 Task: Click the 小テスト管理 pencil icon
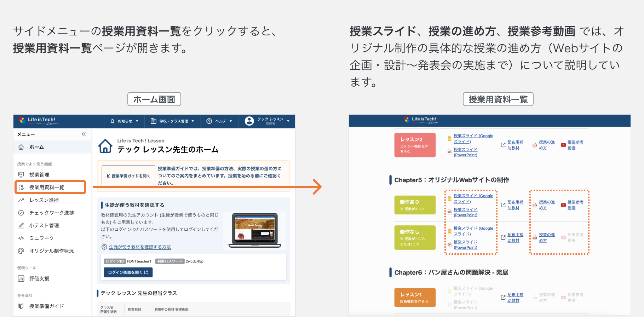(21, 226)
